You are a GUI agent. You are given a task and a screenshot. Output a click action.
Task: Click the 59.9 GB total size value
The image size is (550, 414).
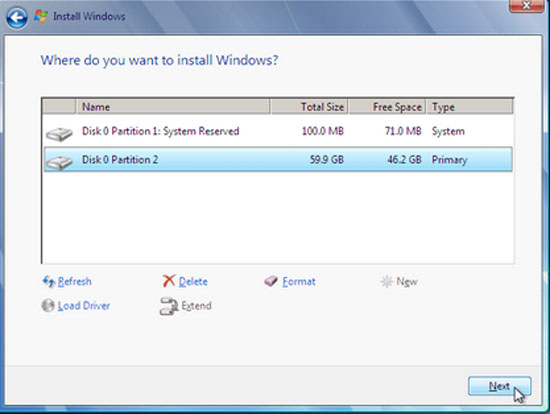(327, 160)
